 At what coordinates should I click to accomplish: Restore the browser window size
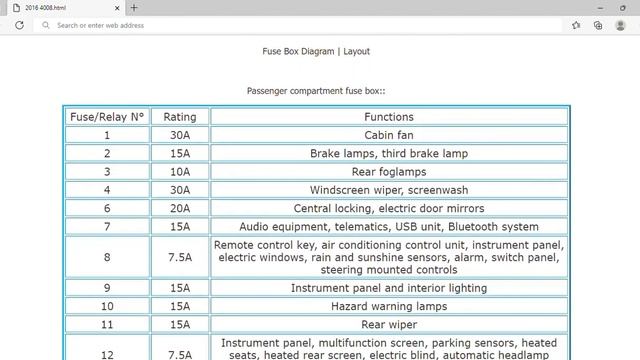click(x=623, y=8)
